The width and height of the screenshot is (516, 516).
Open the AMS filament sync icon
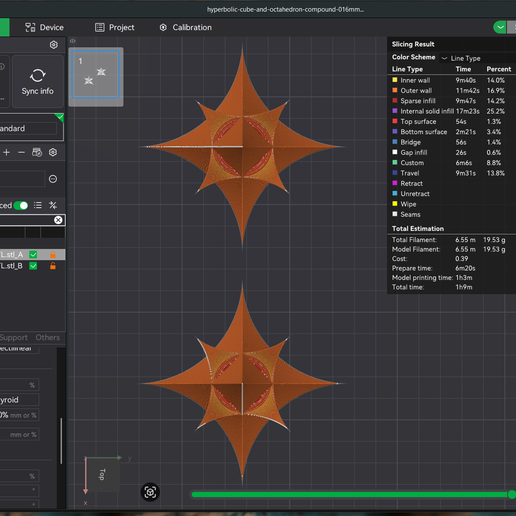point(37,152)
